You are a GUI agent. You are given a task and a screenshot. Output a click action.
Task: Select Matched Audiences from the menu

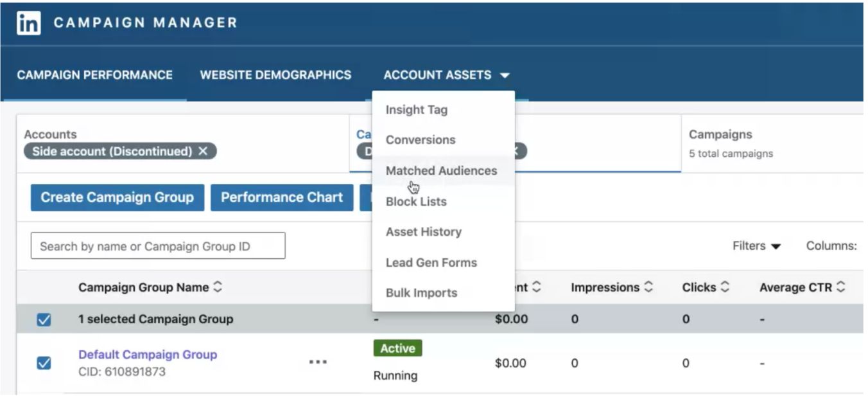tap(441, 171)
